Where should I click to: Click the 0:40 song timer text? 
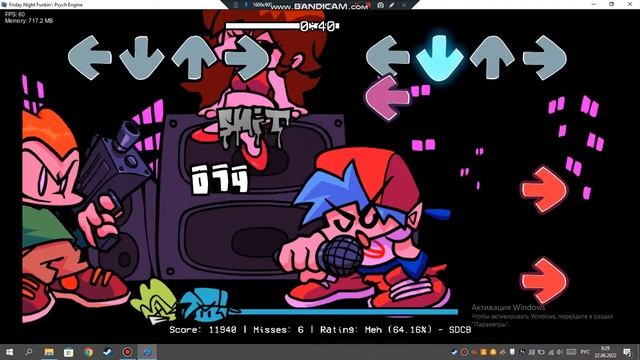318,27
